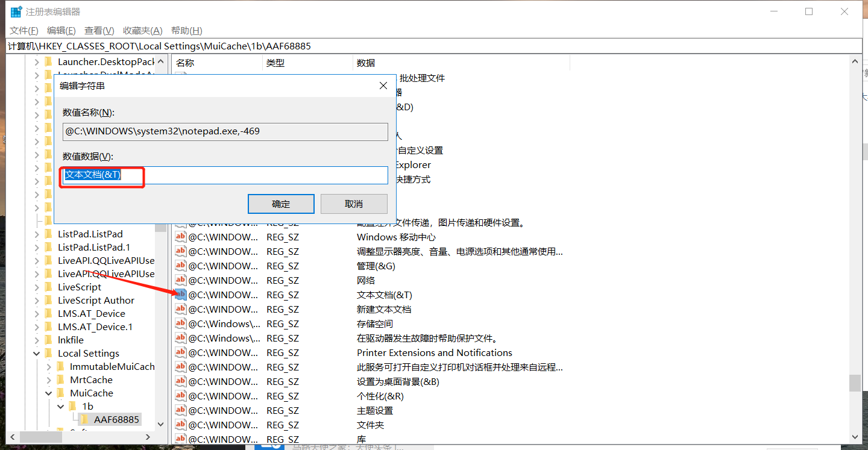868x450 pixels.
Task: Click the ab icon beside 存储空间 value
Action: pos(180,323)
